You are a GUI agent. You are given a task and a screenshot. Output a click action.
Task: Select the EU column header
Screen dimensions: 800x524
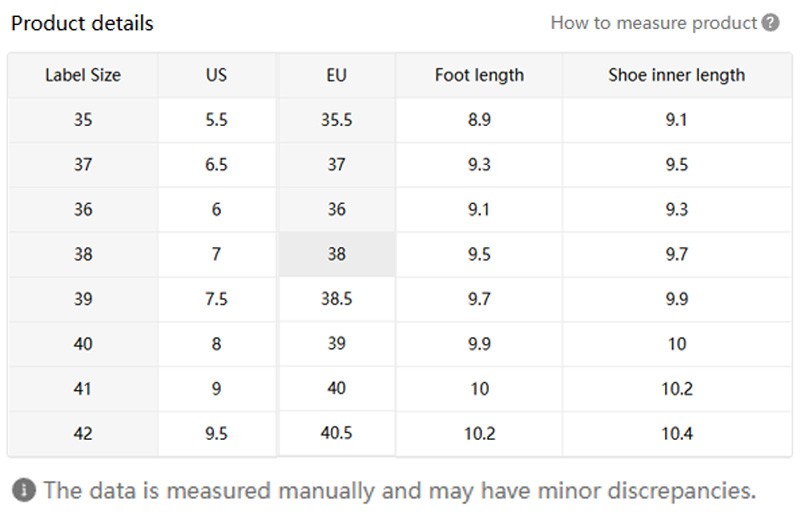point(336,75)
